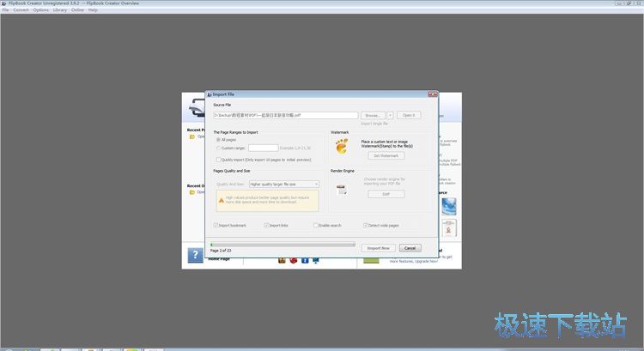Click the red round icon in Overview window
Image resolution: width=644 pixels, height=351 pixels.
pos(294,260)
